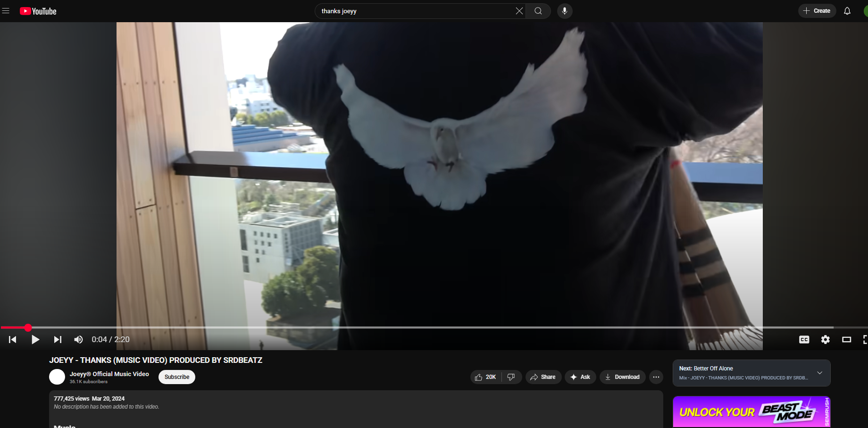The height and width of the screenshot is (428, 868).
Task: Start voice search with microphone
Action: coord(565,11)
